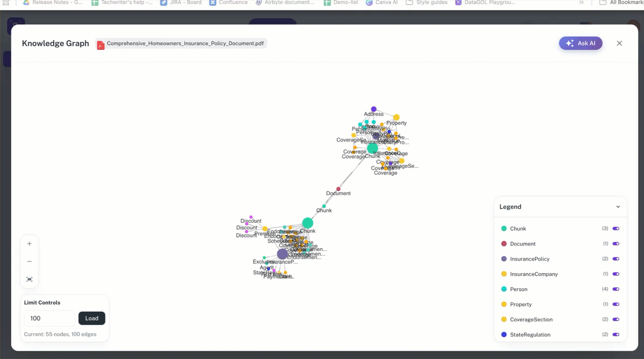Click the purple Address node
644x359 pixels.
point(374,109)
